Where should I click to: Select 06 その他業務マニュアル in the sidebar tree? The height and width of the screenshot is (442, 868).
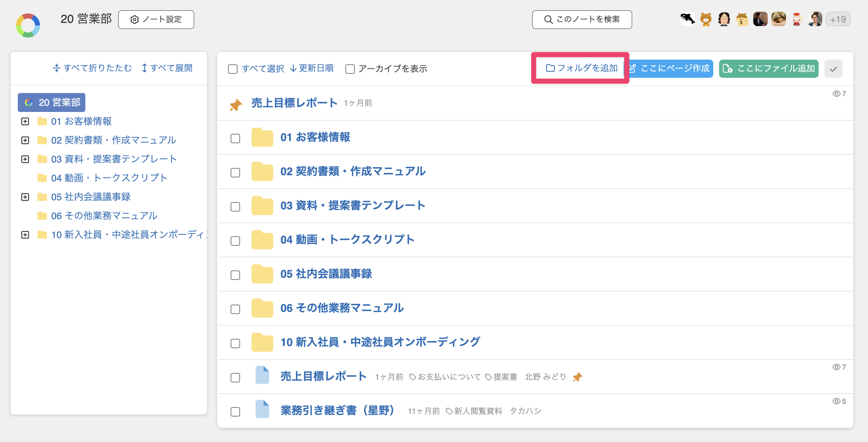click(104, 216)
